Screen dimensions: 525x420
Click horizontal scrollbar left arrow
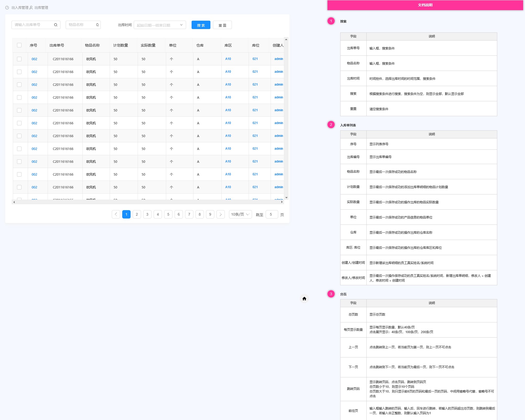14,202
